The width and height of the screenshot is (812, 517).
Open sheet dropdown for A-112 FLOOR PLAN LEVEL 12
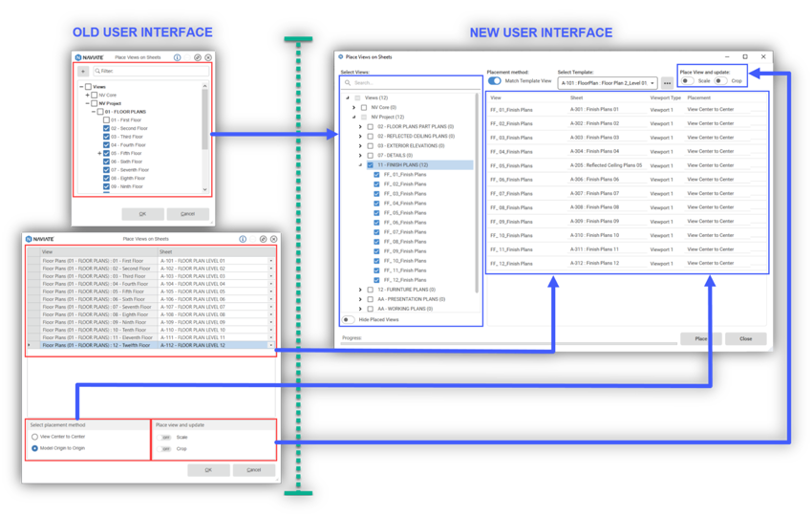click(x=271, y=345)
